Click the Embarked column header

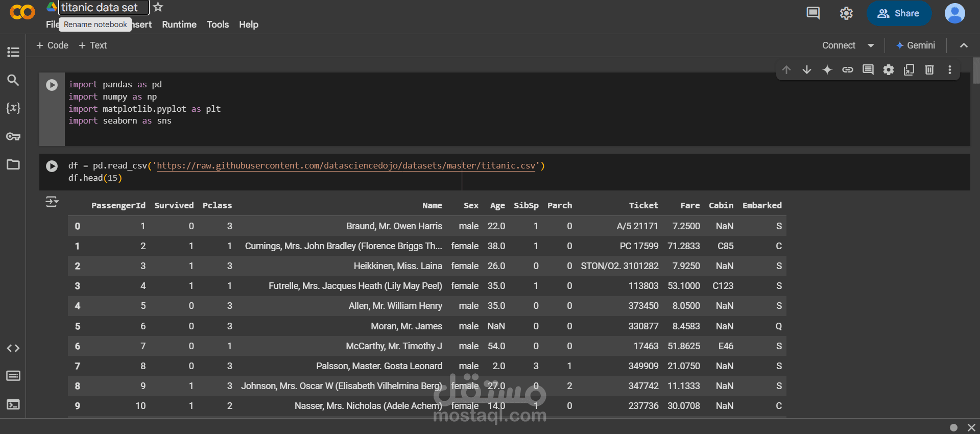coord(762,205)
